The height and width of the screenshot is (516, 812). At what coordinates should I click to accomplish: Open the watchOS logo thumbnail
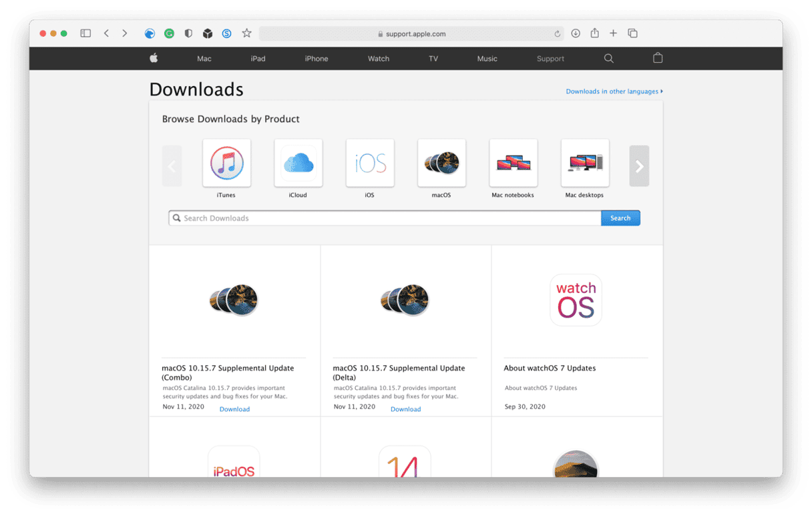[x=576, y=300]
